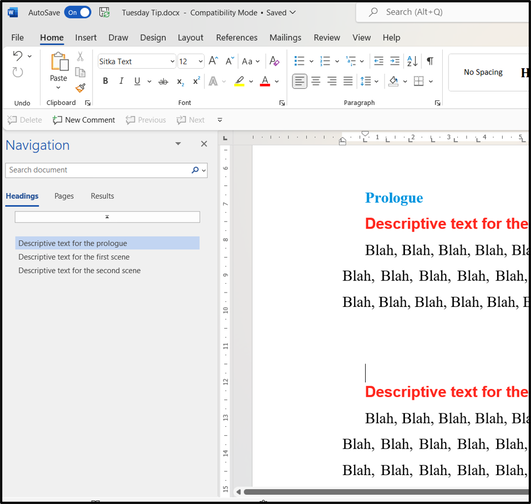This screenshot has height=504, width=531.
Task: Click the New Comment button
Action: pos(84,120)
